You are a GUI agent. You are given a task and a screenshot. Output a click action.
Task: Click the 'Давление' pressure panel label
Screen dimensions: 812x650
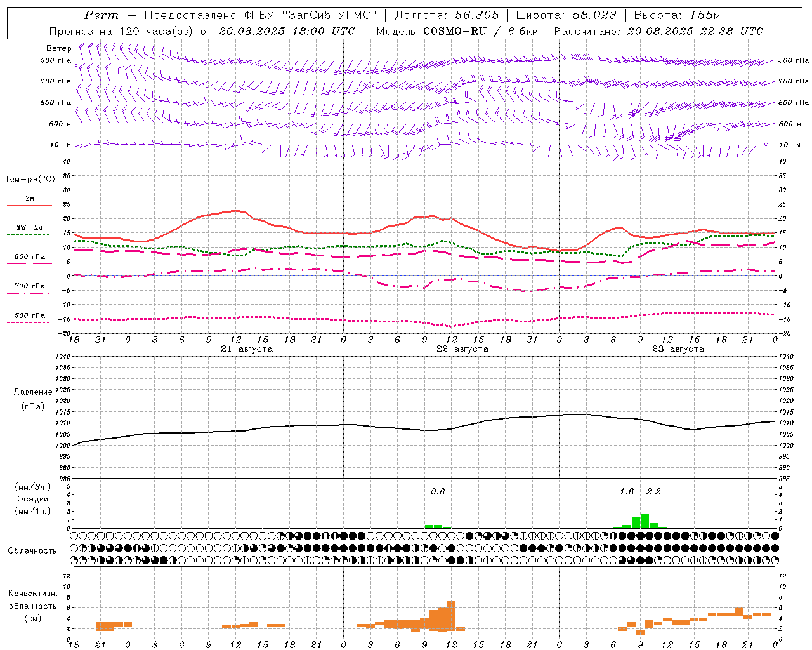tap(33, 392)
